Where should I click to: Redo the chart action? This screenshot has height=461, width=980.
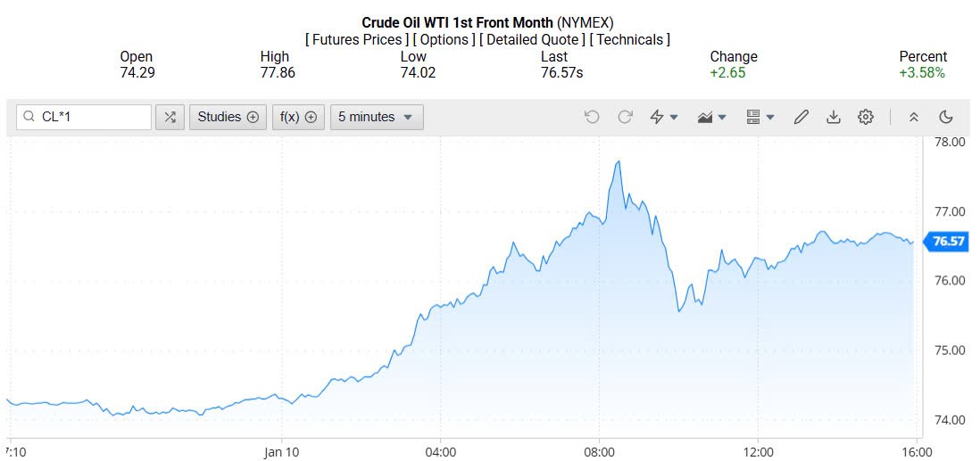625,117
